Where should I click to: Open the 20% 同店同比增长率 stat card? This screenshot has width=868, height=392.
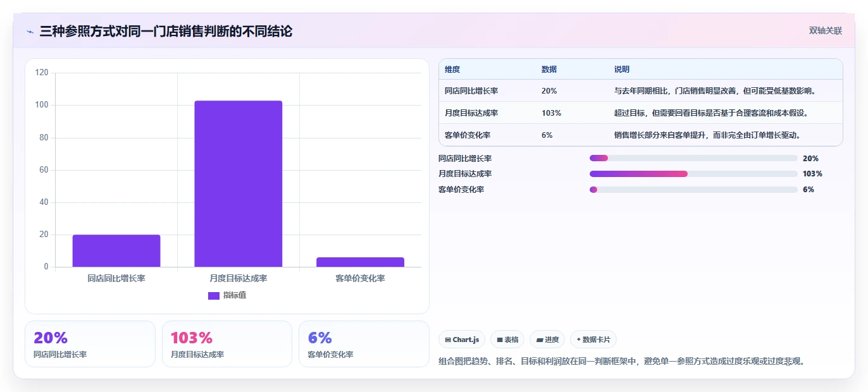click(90, 344)
